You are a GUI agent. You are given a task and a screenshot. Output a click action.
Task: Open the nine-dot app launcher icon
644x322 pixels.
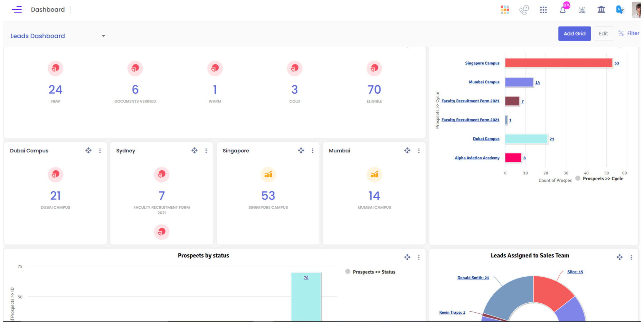pyautogui.click(x=544, y=10)
